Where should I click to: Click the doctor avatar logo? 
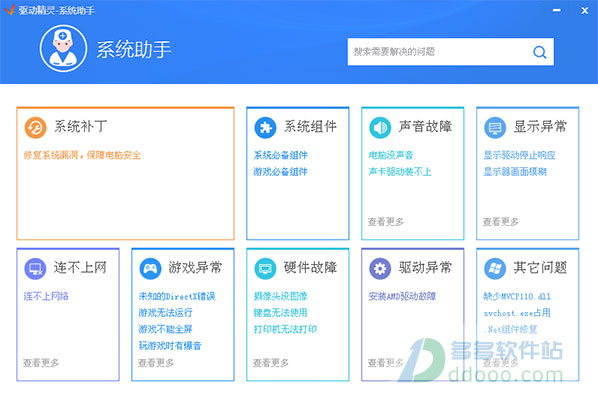pyautogui.click(x=63, y=48)
